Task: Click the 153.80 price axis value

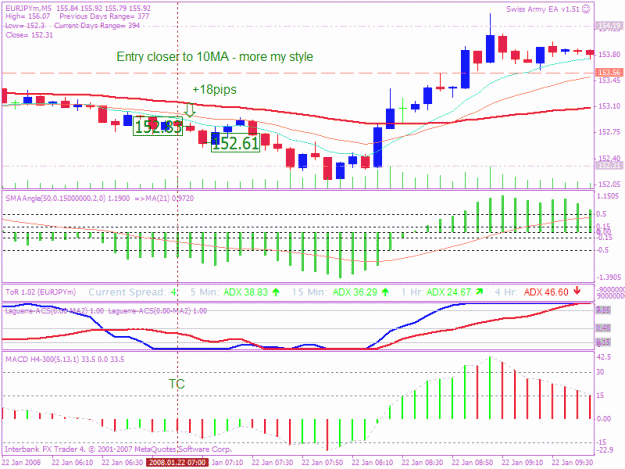Action: 609,55
